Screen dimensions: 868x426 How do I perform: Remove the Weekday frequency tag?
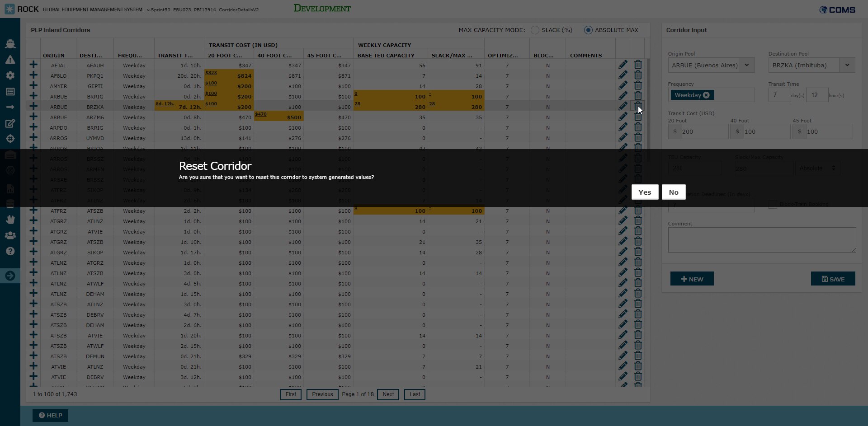(706, 95)
